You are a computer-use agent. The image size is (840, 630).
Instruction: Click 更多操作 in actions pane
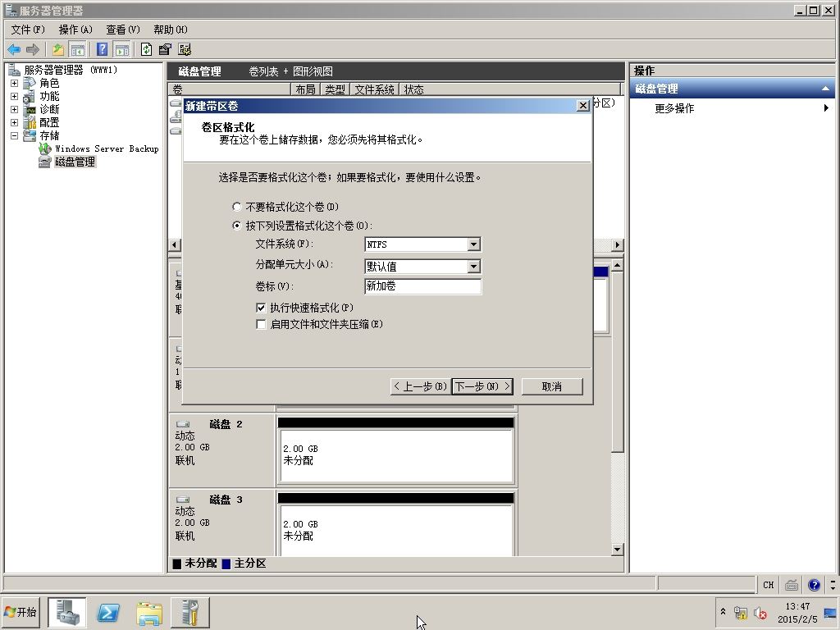(x=674, y=109)
